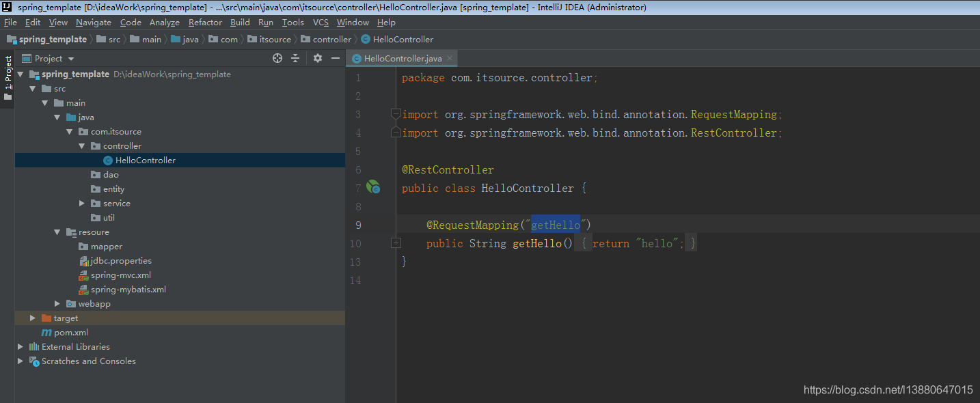The image size is (980, 403).
Task: Click the jdbc.properties file icon
Action: 83,261
